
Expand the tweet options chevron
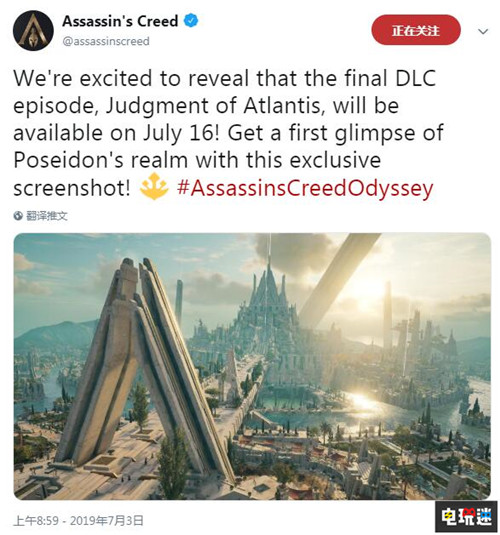click(483, 32)
